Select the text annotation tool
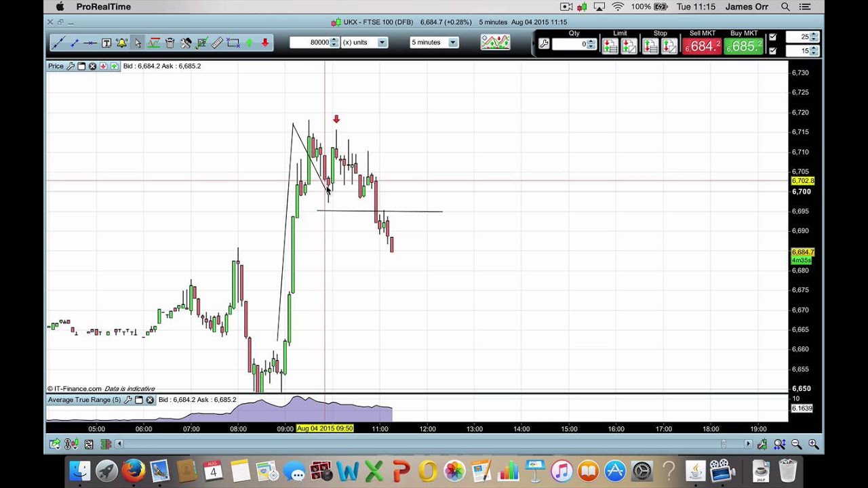 pos(106,43)
